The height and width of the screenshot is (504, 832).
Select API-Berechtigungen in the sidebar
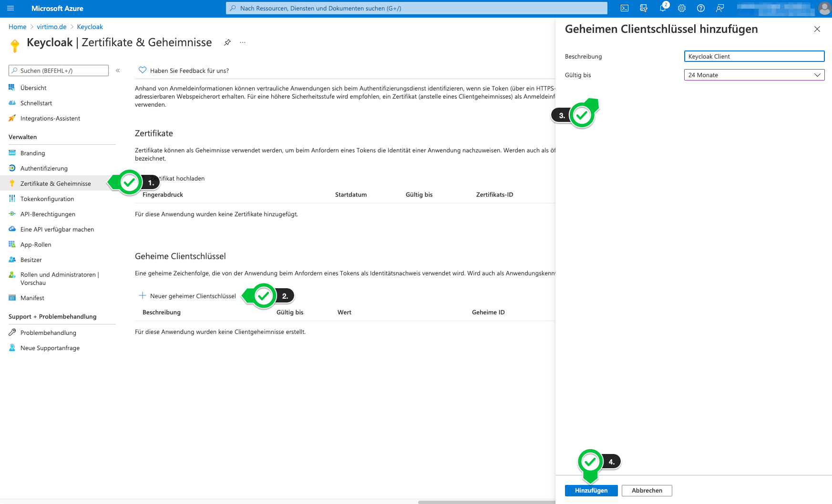(x=48, y=214)
